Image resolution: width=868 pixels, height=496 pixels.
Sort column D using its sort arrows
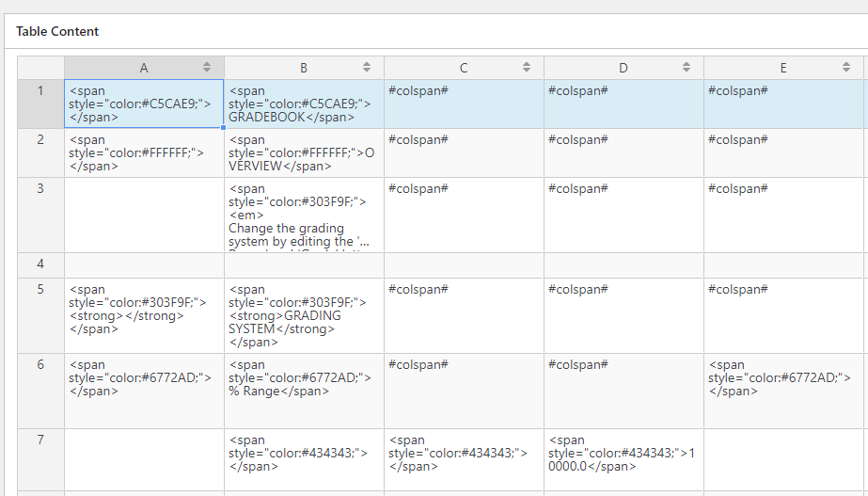click(x=687, y=67)
